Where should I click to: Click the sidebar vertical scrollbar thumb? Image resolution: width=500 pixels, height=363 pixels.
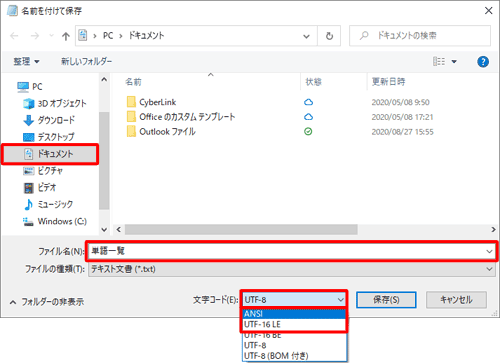pyautogui.click(x=104, y=161)
